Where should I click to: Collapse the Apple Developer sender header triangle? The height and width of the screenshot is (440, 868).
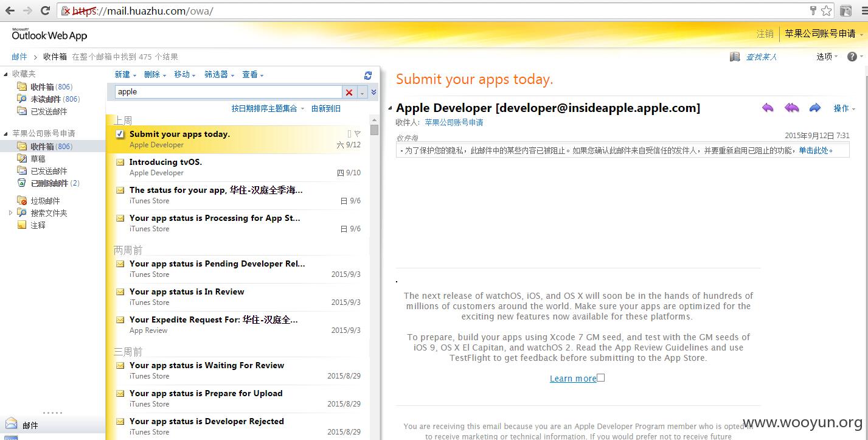(391, 108)
